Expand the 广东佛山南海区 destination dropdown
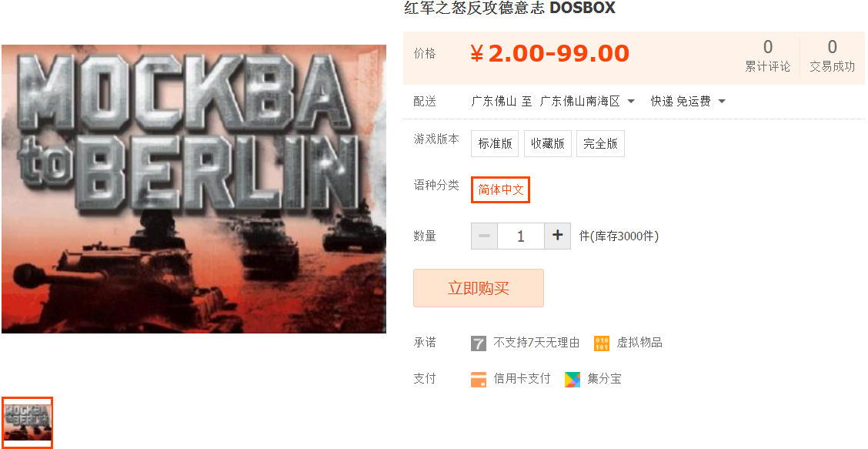Image resolution: width=868 pixels, height=449 pixels. (x=587, y=102)
